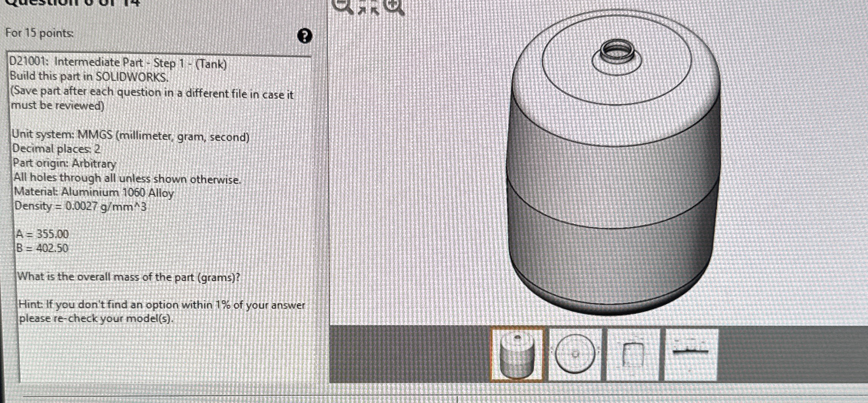Viewport: 868px width, 403px height.
Task: Click the 'D21001: Intermediate Part - Step 1 - (Tank)' title
Action: coord(118,63)
